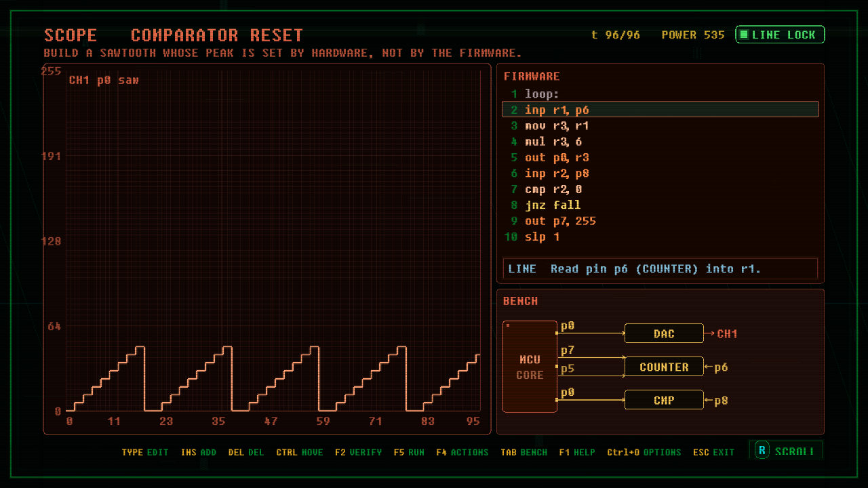
Task: Select firmware line 1 'loop:'
Action: point(660,94)
